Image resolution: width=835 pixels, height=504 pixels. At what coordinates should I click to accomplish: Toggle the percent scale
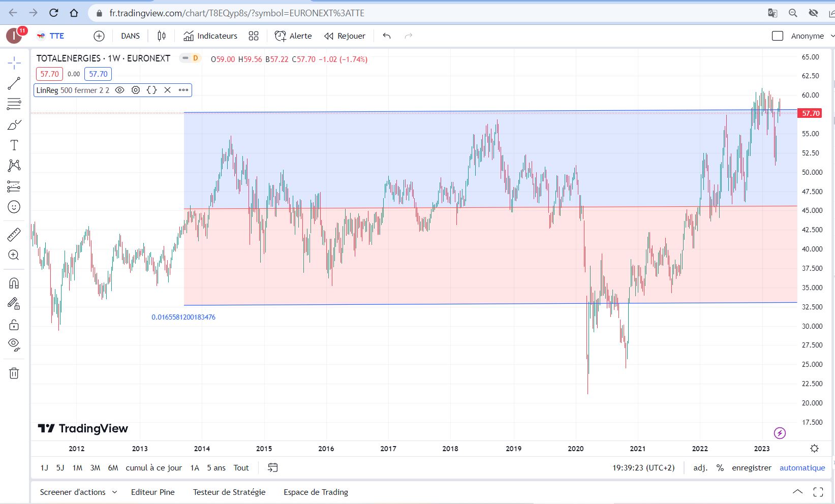point(720,468)
